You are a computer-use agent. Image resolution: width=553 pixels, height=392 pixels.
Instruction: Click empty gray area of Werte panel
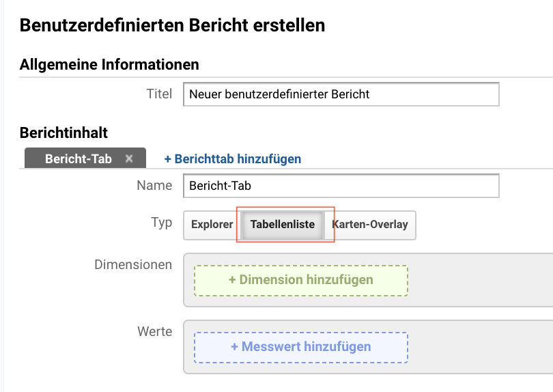click(480, 347)
